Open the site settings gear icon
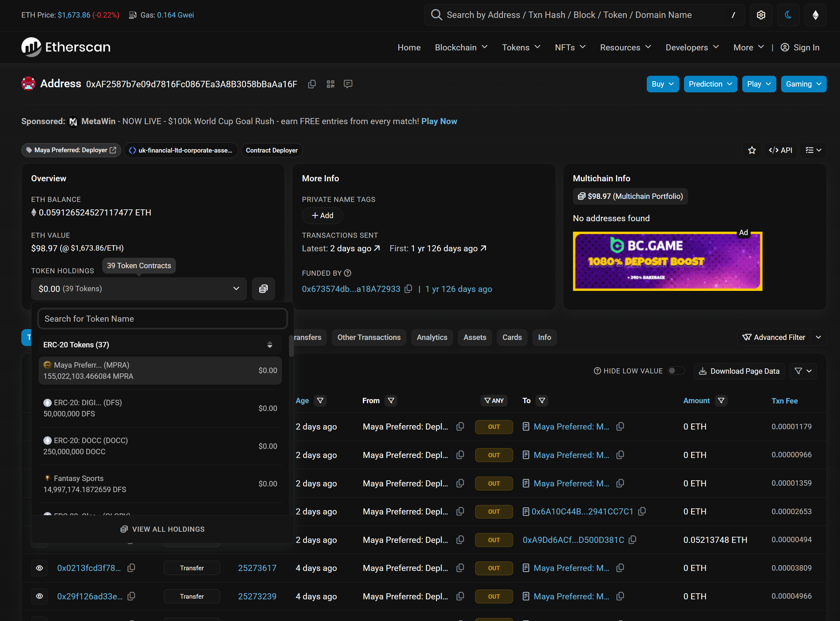Screen dimensions: 840x621 760,15
